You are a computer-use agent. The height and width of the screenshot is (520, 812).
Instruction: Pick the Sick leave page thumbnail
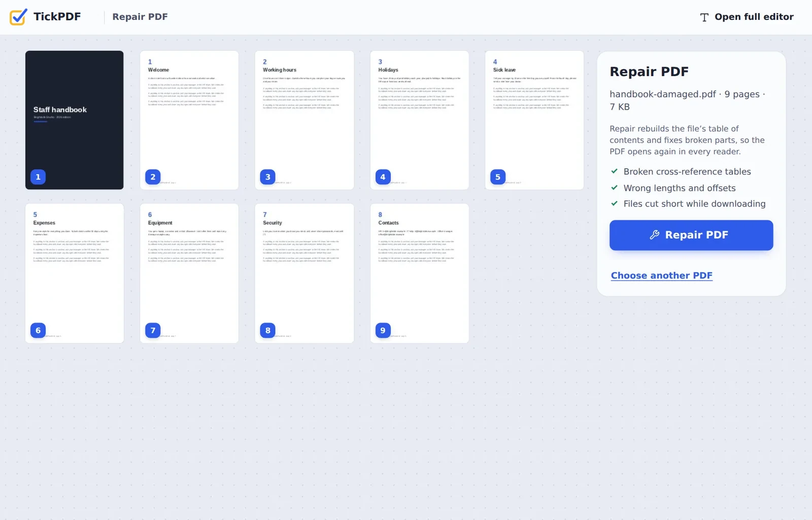(534, 120)
